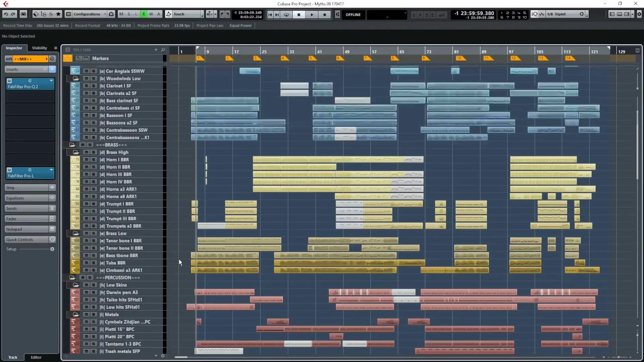Solo the Taiko hits SFHz01 track

[x=93, y=300]
